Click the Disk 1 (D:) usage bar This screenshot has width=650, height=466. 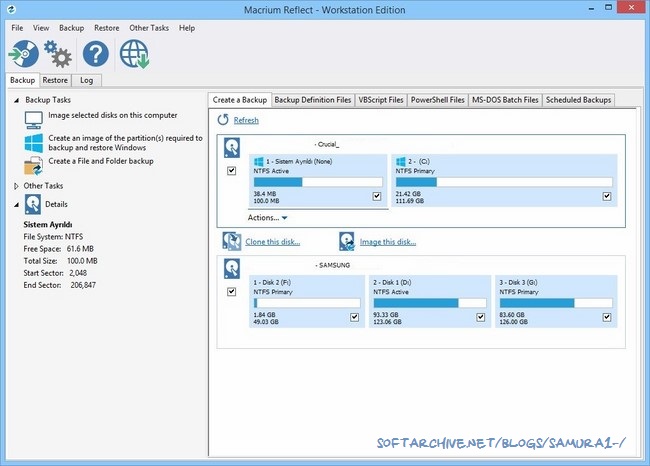tap(427, 302)
